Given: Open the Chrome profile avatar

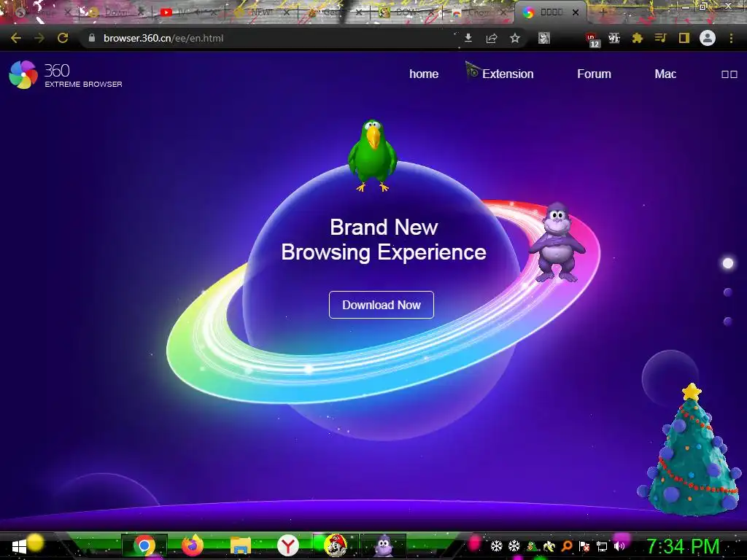Looking at the screenshot, I should coord(708,38).
